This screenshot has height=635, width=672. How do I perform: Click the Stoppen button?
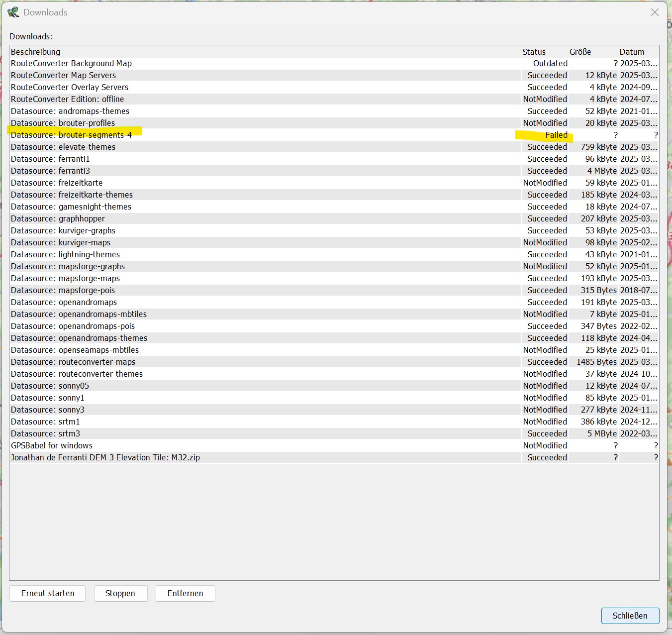click(x=120, y=593)
